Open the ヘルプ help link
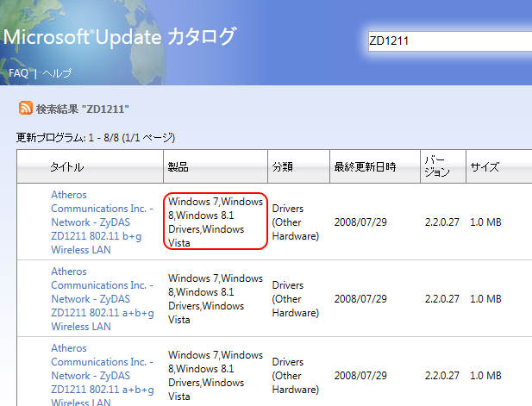 (x=58, y=73)
